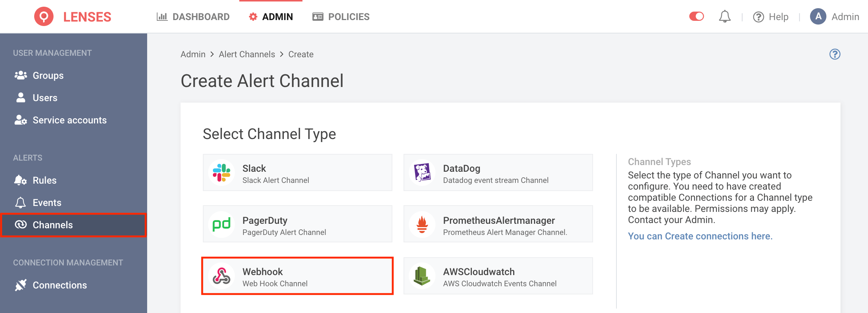Click the Lenses logo icon
Viewport: 868px width, 313px height.
click(x=44, y=17)
